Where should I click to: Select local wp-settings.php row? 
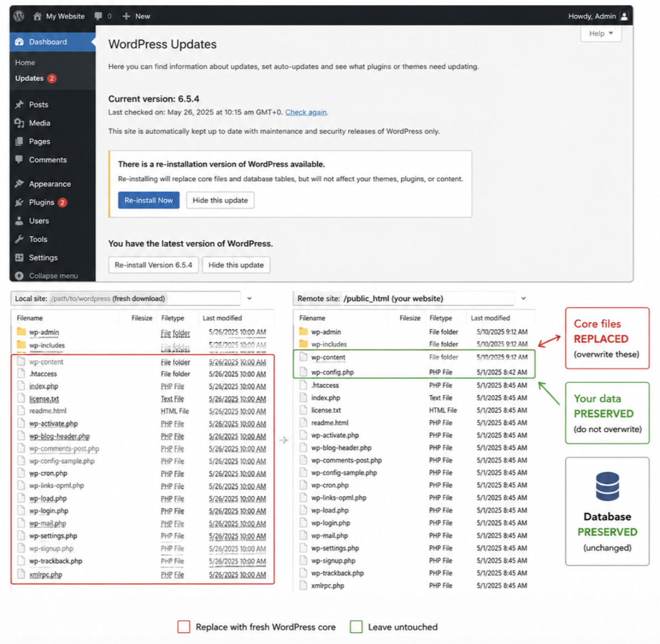pos(142,536)
